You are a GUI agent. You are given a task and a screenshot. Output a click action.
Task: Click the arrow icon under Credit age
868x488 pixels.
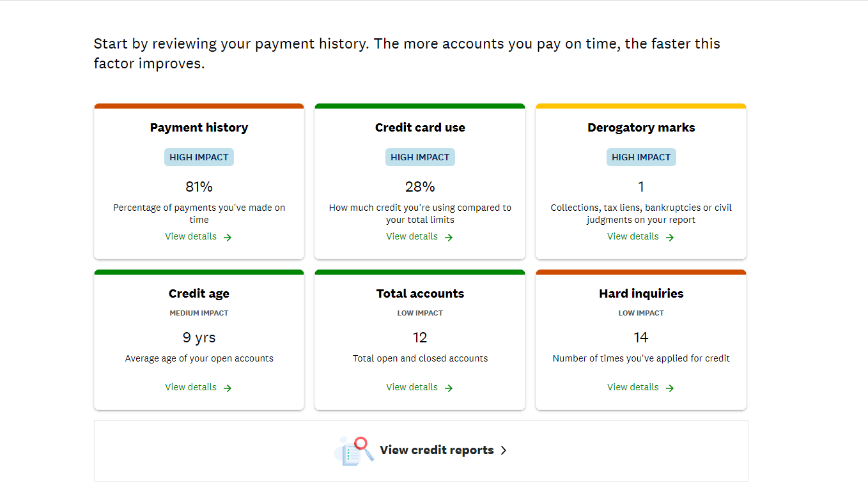tap(228, 388)
